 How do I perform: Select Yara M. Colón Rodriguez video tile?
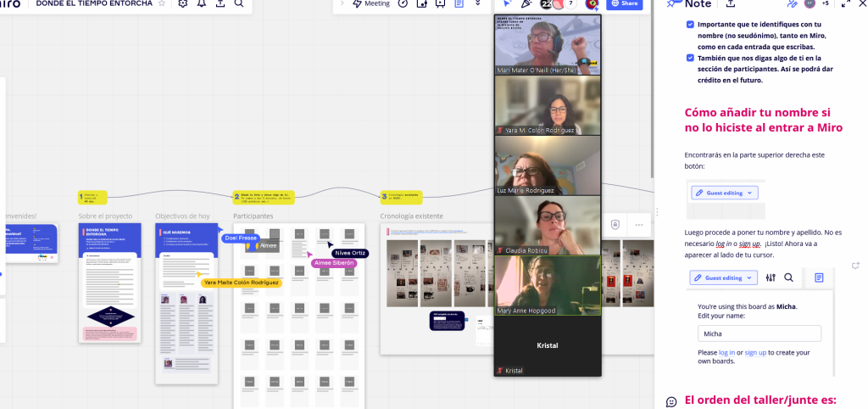click(x=547, y=105)
